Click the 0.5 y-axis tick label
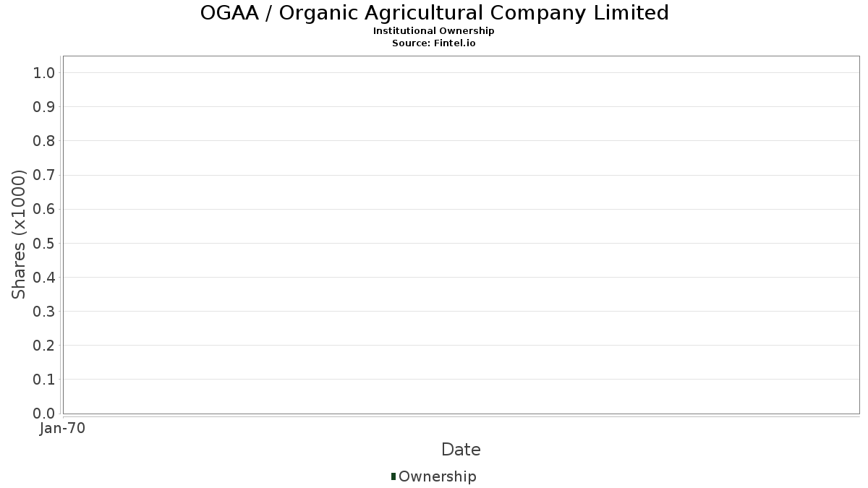 [44, 243]
